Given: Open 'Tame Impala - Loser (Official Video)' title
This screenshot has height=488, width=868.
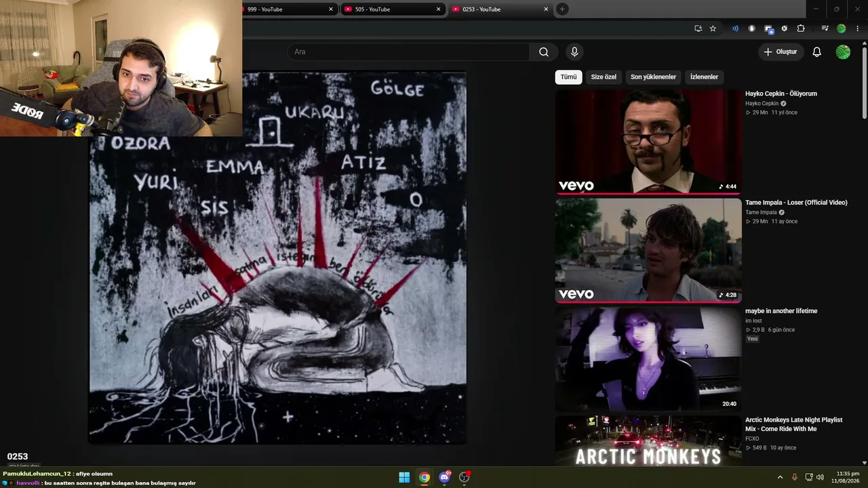Looking at the screenshot, I should click(796, 203).
